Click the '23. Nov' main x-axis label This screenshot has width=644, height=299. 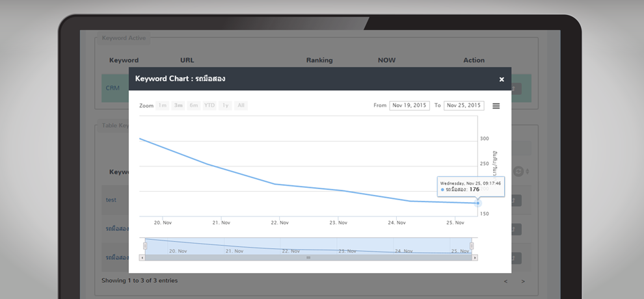[x=338, y=223]
